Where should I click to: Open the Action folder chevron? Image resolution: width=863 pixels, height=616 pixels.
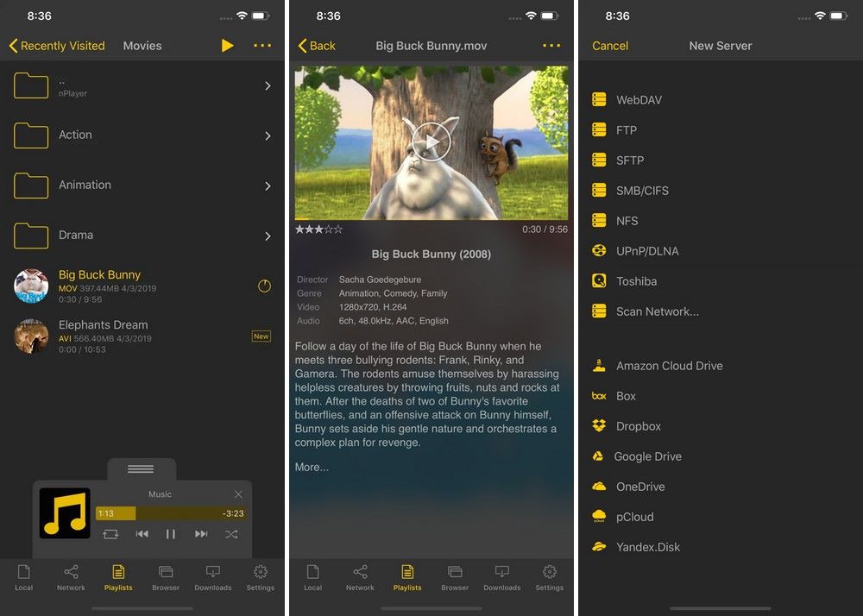[268, 135]
